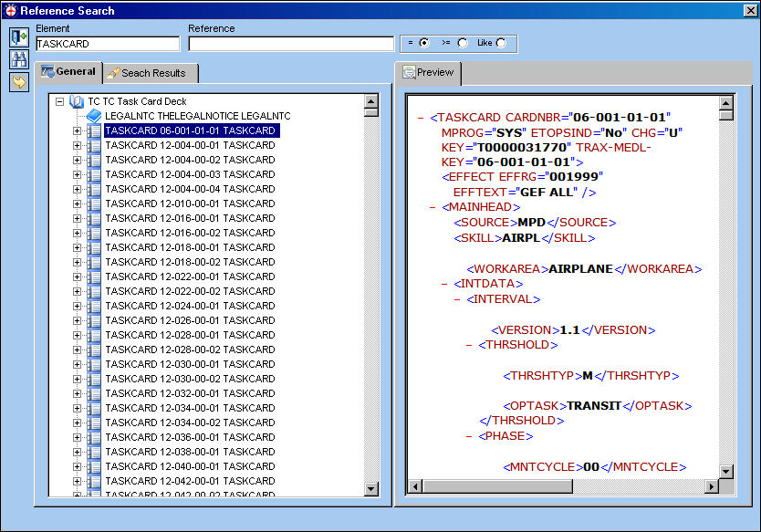Click the icon of TASKCARD 12-030-00-02

(94, 379)
